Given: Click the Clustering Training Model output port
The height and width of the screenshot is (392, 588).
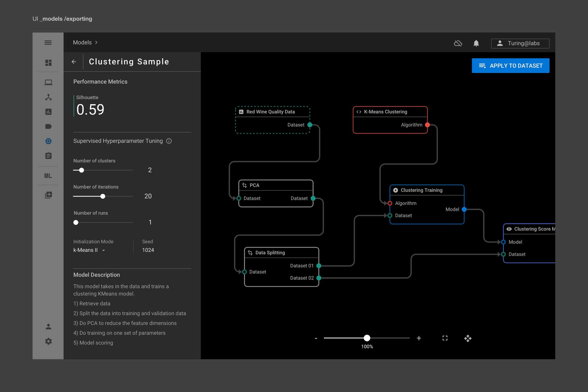Looking at the screenshot, I should point(464,209).
